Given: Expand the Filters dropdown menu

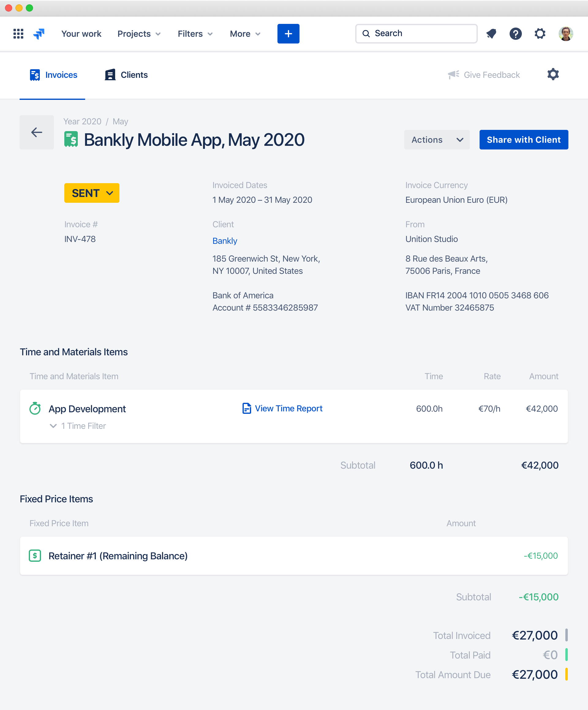Looking at the screenshot, I should [x=195, y=34].
